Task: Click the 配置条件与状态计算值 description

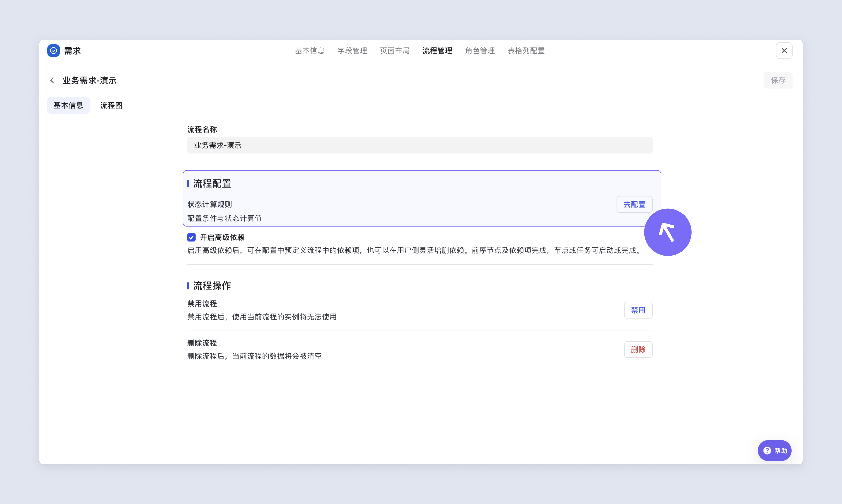Action: (224, 218)
